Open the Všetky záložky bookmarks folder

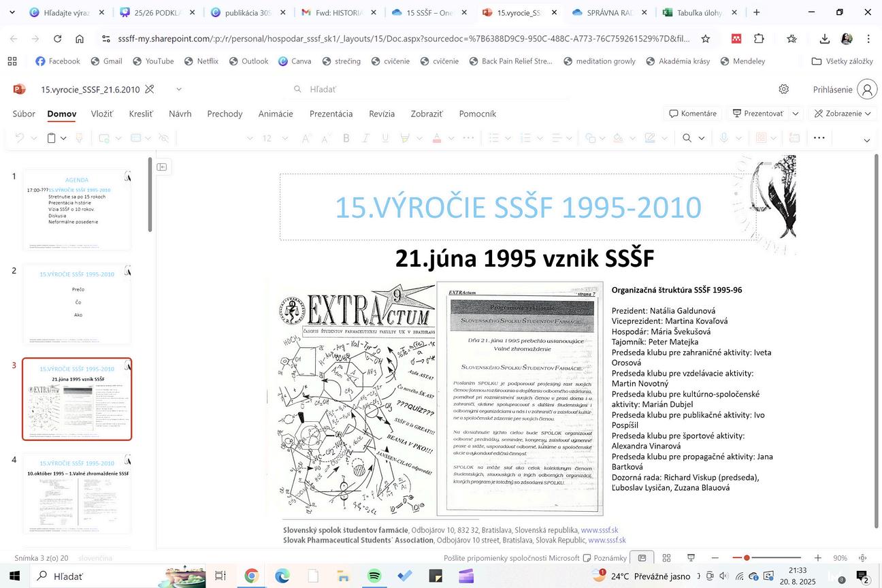click(843, 61)
